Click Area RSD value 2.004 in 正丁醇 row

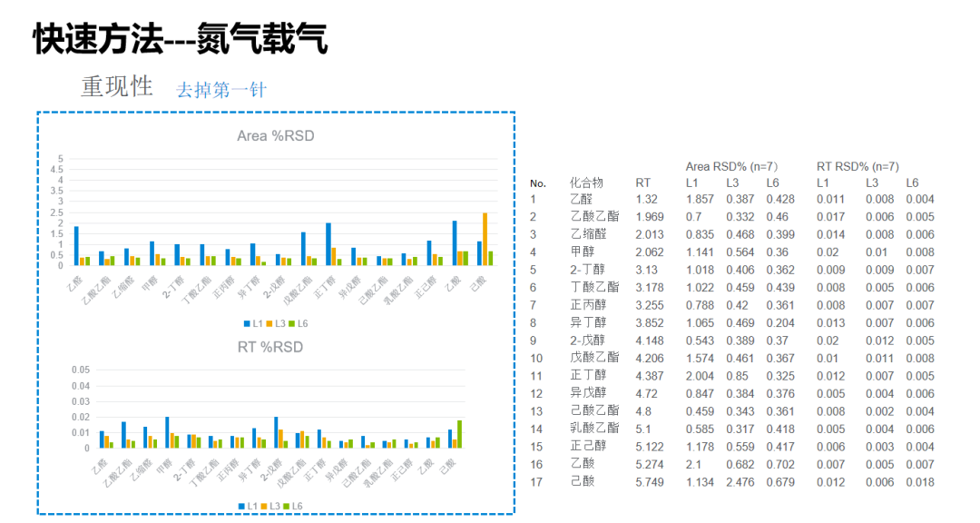700,376
